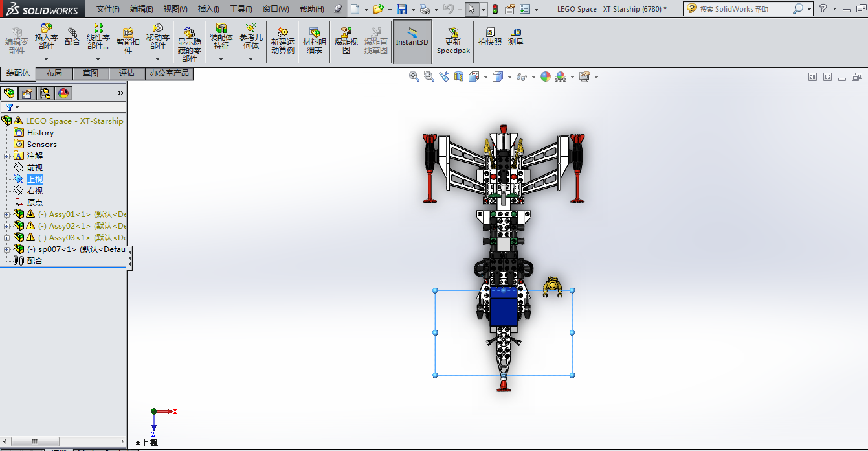This screenshot has height=451, width=868.
Task: Click the 配合 (Mate) paperclip tool
Action: point(72,37)
